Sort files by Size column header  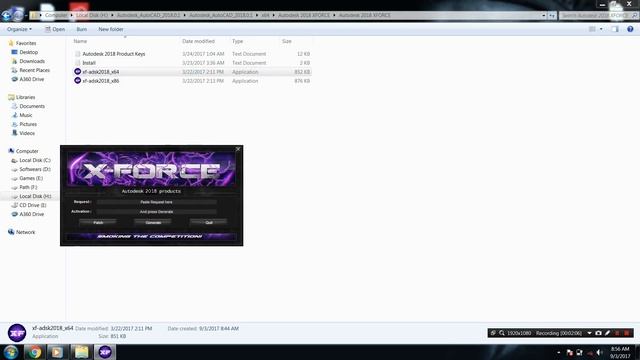tap(287, 41)
